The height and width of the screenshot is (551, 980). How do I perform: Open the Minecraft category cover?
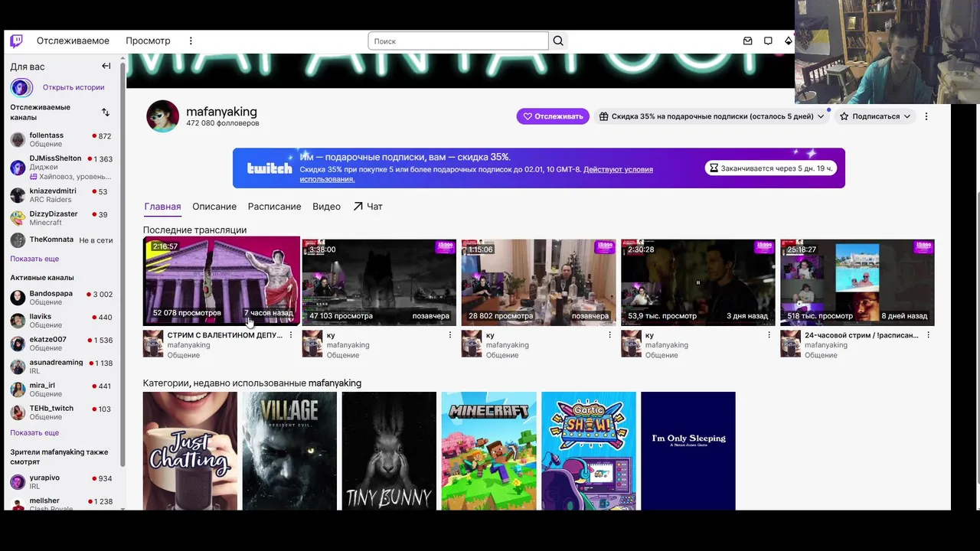pos(488,451)
